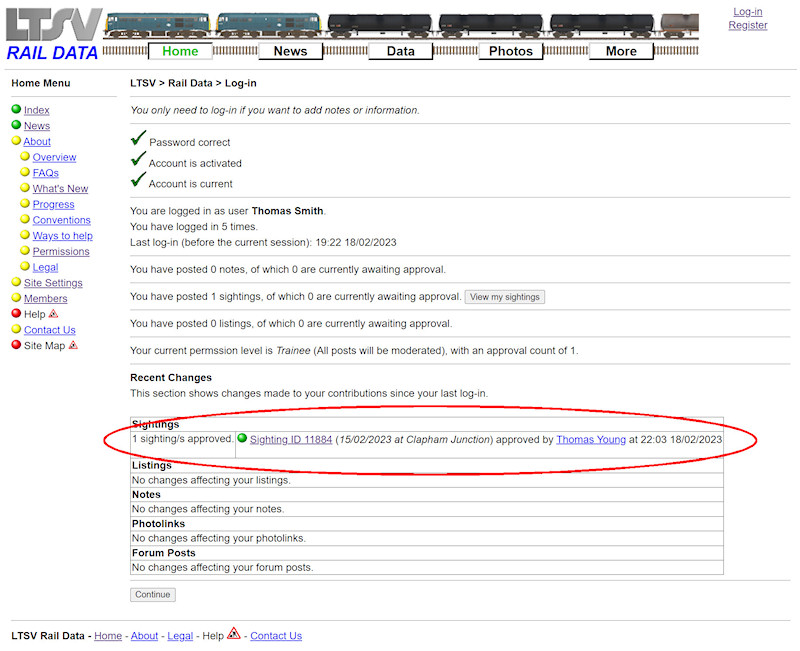The height and width of the screenshot is (651, 800).
Task: Collapse the About section in Home Menu
Action: [x=15, y=141]
